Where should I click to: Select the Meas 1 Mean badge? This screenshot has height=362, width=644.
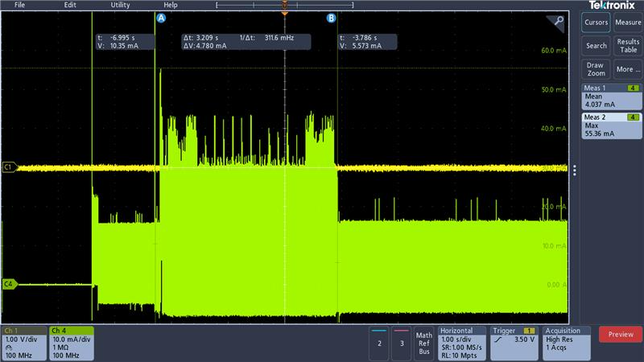point(612,97)
